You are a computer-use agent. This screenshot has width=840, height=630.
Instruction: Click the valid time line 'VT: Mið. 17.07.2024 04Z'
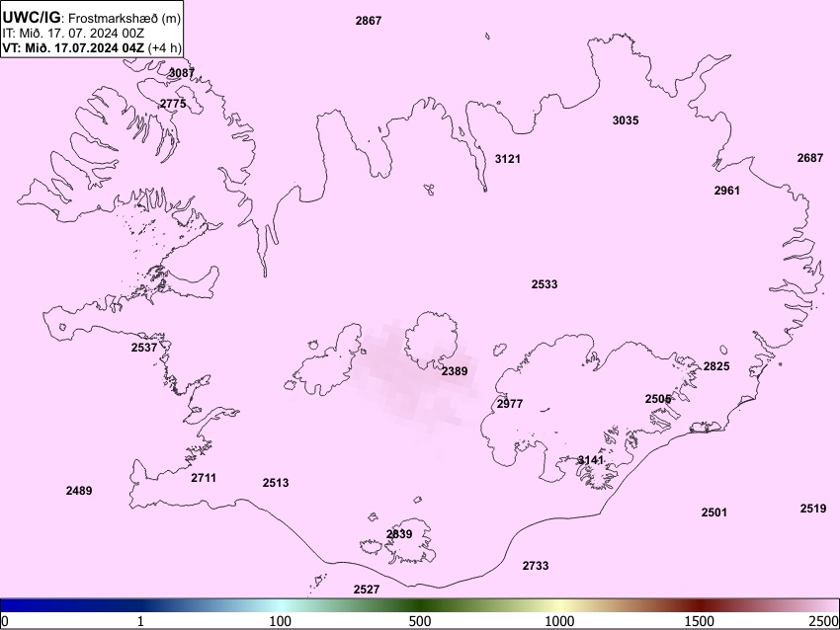click(73, 47)
